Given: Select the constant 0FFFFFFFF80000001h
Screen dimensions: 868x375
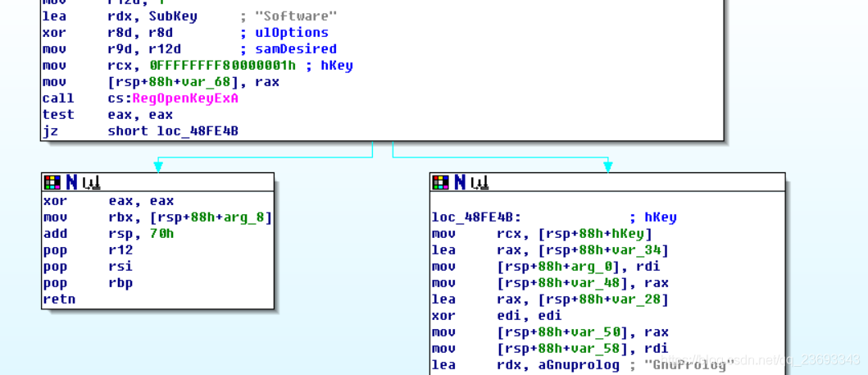Looking at the screenshot, I should 222,66.
